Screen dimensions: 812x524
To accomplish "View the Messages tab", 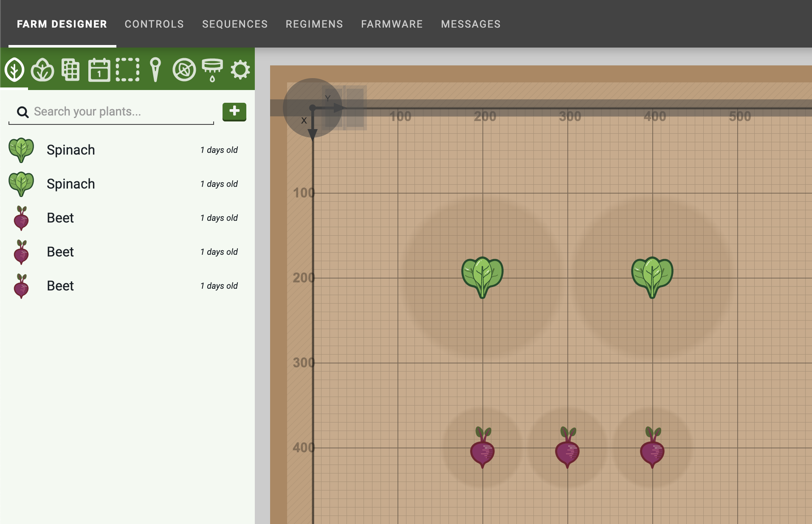I will pyautogui.click(x=471, y=24).
